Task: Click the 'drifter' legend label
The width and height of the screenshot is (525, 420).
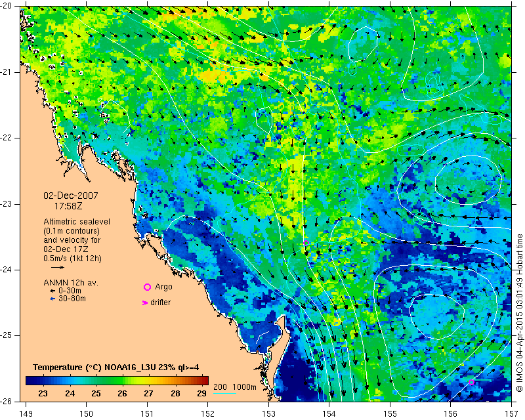Action: point(160,303)
